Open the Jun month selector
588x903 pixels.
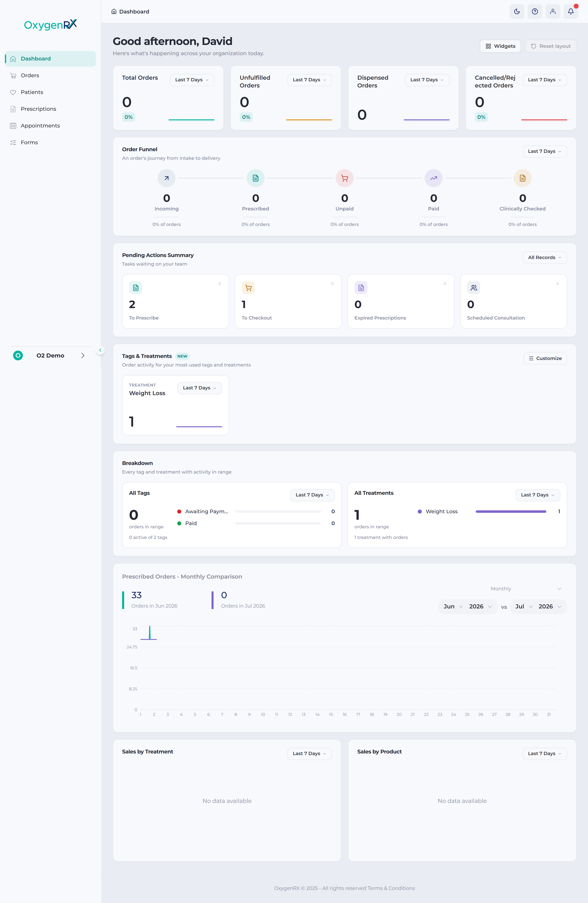coord(453,606)
